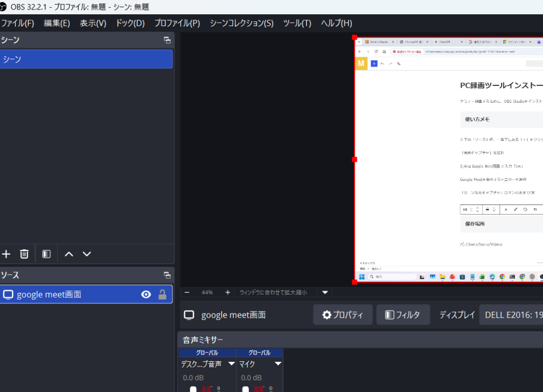The height and width of the screenshot is (392, 543).
Task: Toggle the lock on google meet画面 source
Action: tap(162, 295)
